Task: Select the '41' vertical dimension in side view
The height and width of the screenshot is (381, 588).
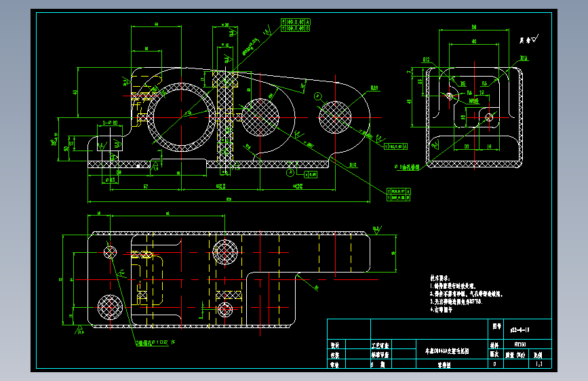Action: pos(410,101)
